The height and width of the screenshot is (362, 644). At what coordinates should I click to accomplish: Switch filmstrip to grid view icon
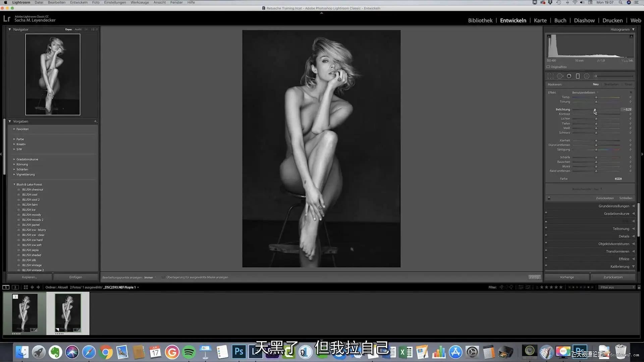point(25,287)
